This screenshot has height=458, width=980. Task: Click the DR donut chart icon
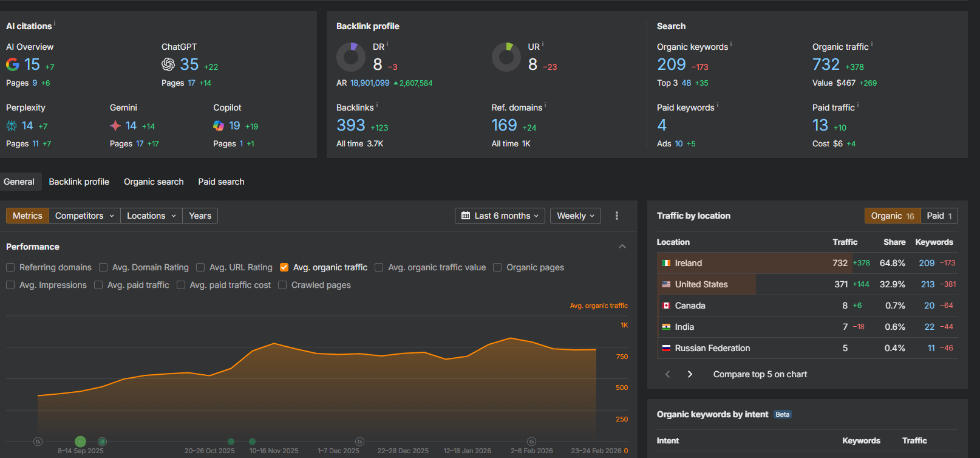point(351,57)
